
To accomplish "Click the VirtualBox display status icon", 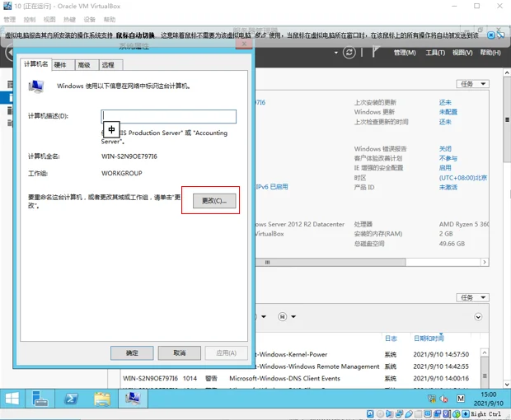I will click(428, 413).
